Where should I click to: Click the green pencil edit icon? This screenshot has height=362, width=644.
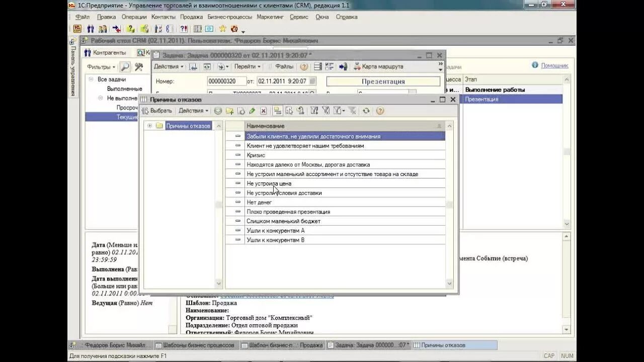pos(252,111)
